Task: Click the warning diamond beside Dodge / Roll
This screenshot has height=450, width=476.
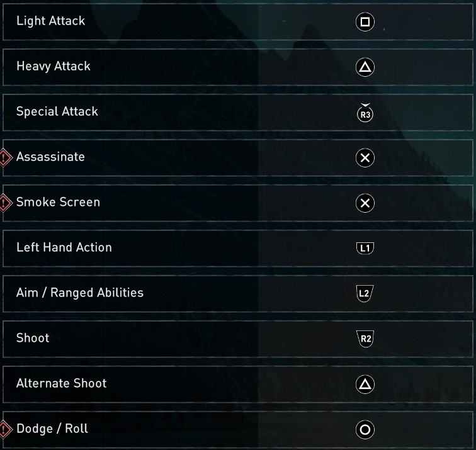Action: (x=6, y=429)
